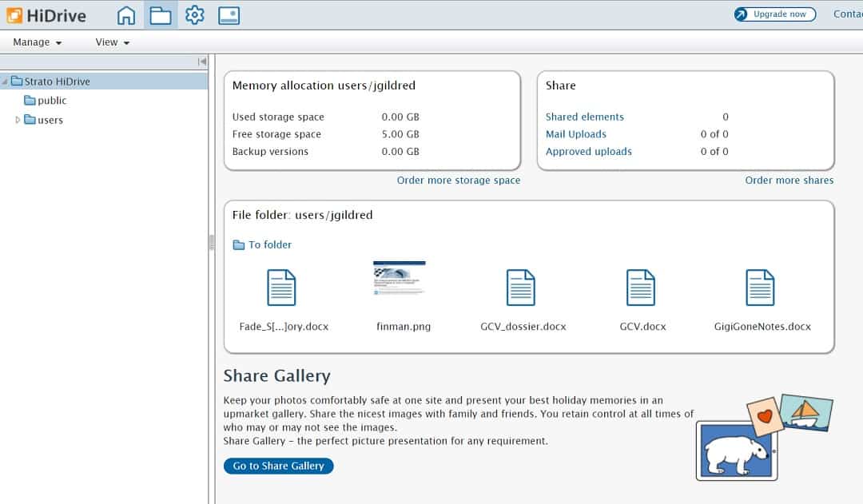Click the finman.png file name
Viewport: 863px width, 504px height.
[404, 326]
